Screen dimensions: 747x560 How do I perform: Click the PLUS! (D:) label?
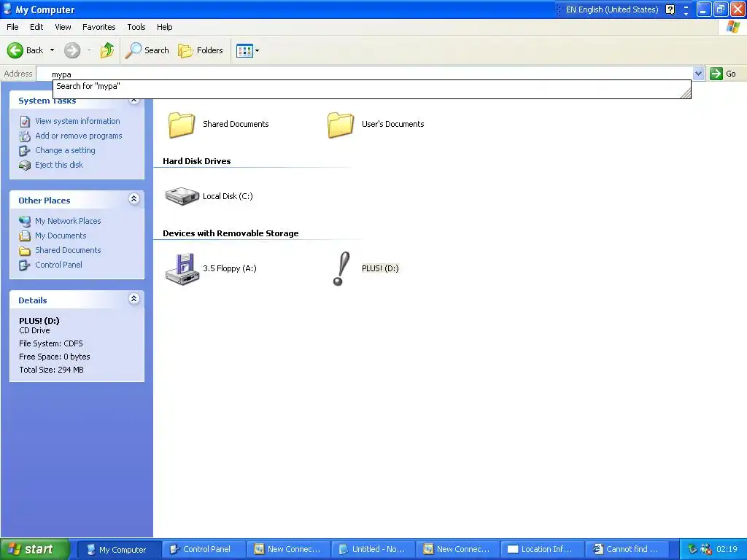pos(380,268)
